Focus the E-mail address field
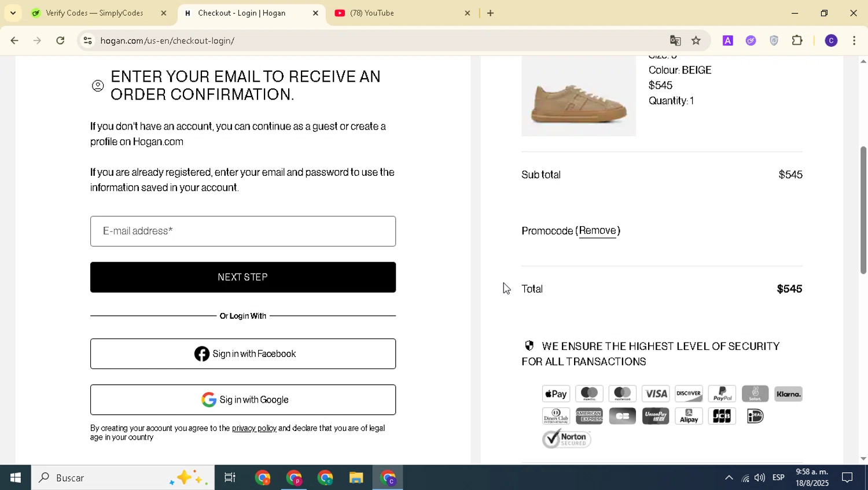 (x=243, y=231)
